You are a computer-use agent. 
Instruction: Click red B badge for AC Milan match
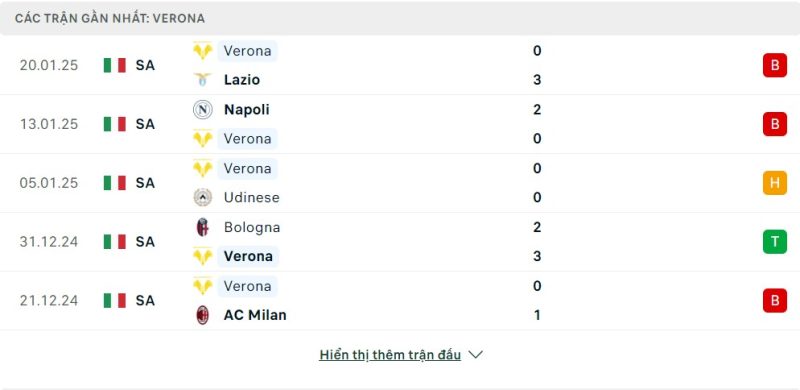774,300
